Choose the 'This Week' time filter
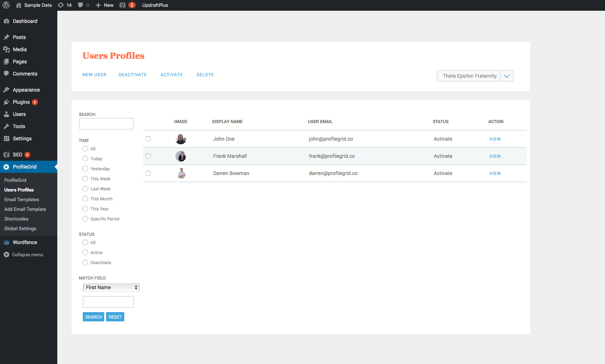The width and height of the screenshot is (605, 364). pyautogui.click(x=85, y=179)
